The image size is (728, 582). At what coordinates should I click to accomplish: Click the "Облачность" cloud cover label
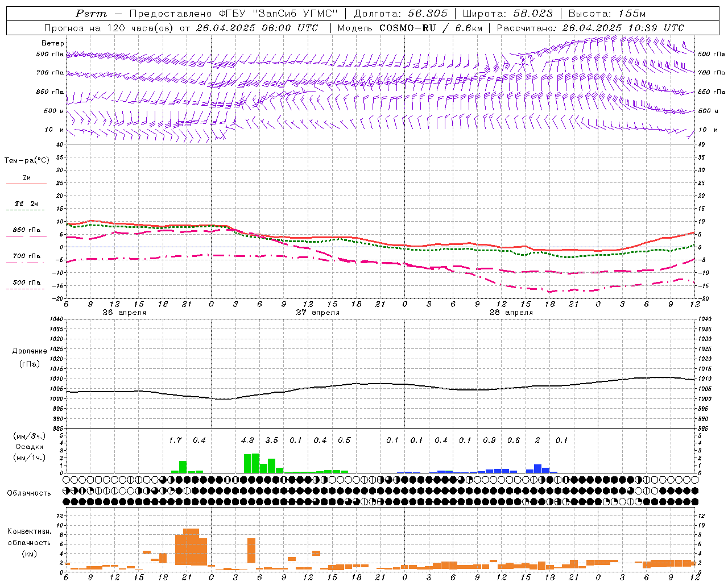29,493
